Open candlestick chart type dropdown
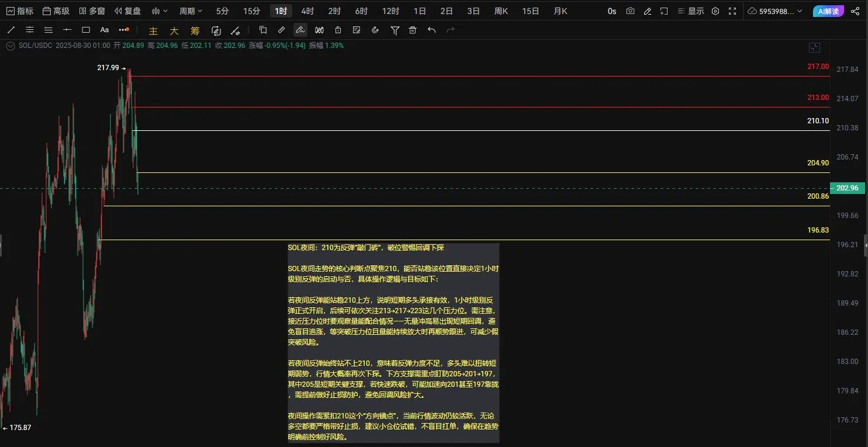The height and width of the screenshot is (447, 868). click(x=160, y=11)
